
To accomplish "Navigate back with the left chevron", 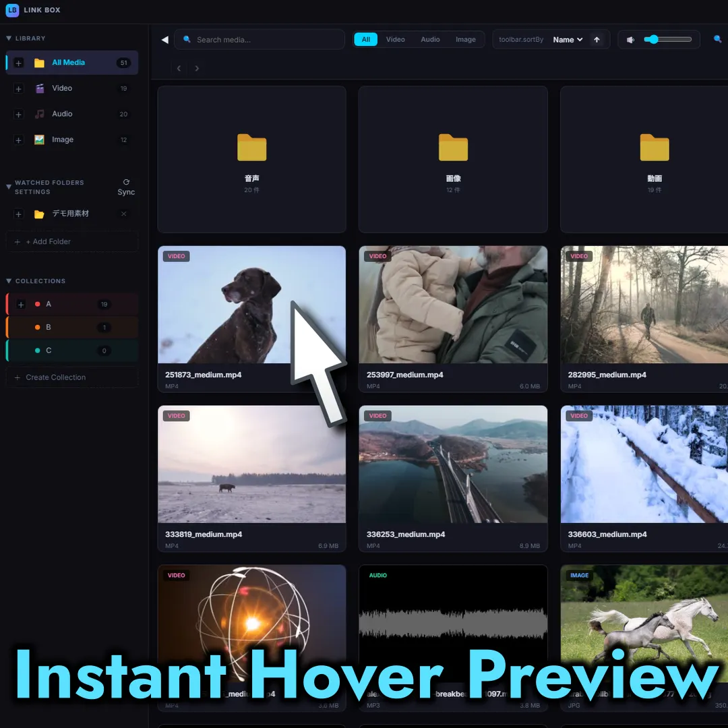I will click(179, 68).
